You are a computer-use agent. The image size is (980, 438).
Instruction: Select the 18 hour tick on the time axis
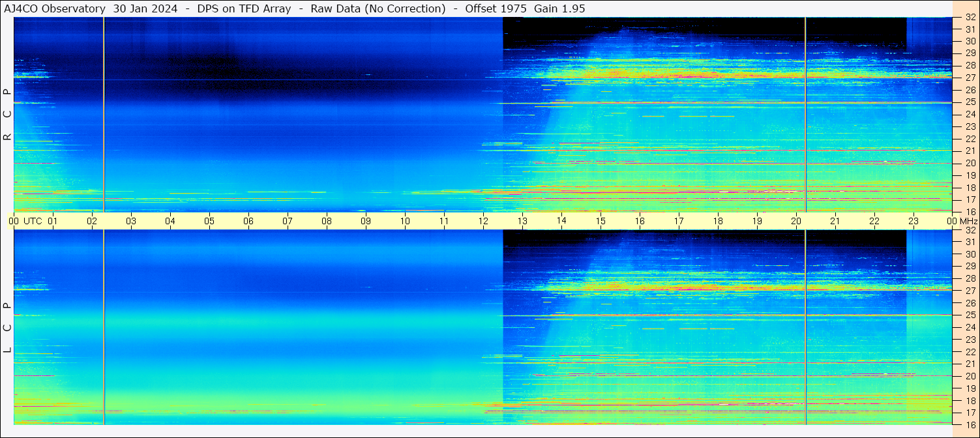pos(718,221)
